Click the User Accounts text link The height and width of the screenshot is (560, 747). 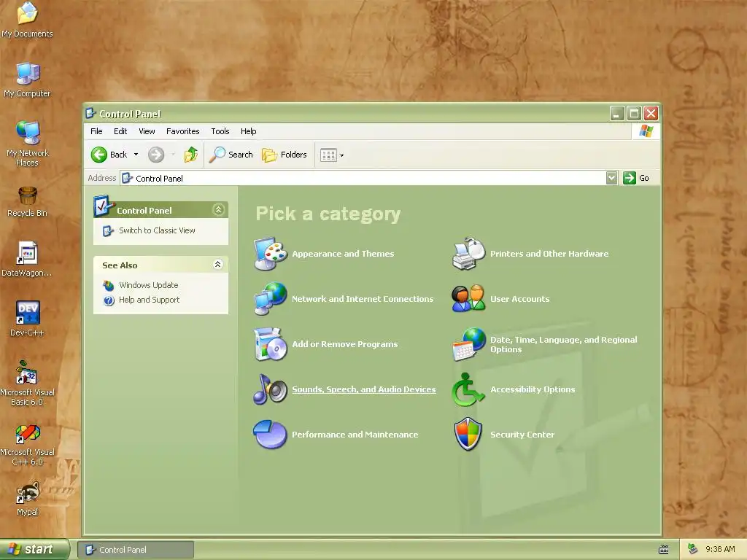pyautogui.click(x=519, y=299)
